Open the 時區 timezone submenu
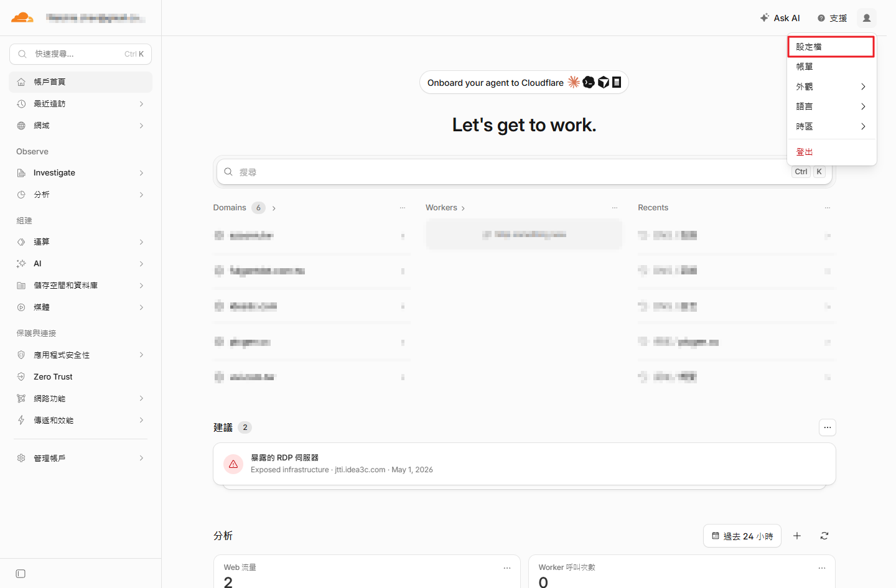 click(x=831, y=126)
